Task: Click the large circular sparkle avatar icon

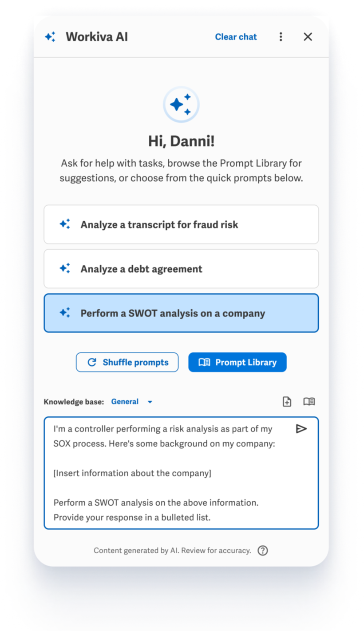Action: pyautogui.click(x=181, y=105)
